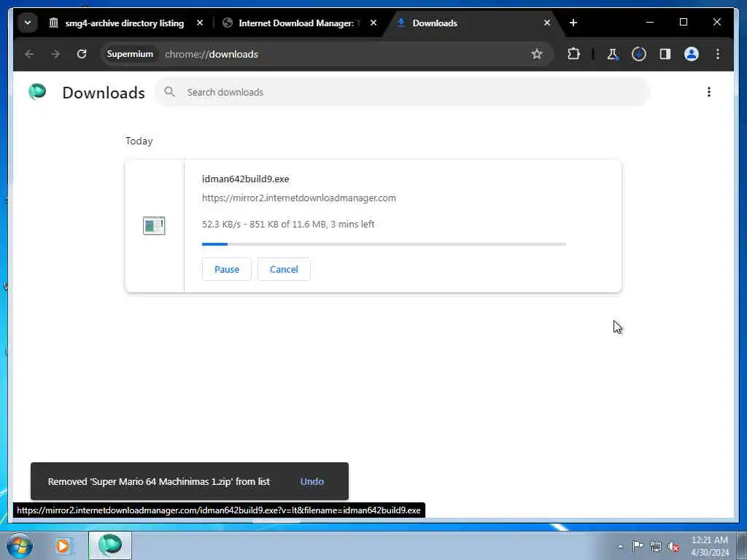Click the search magnifier icon
The image size is (747, 560).
[x=169, y=92]
